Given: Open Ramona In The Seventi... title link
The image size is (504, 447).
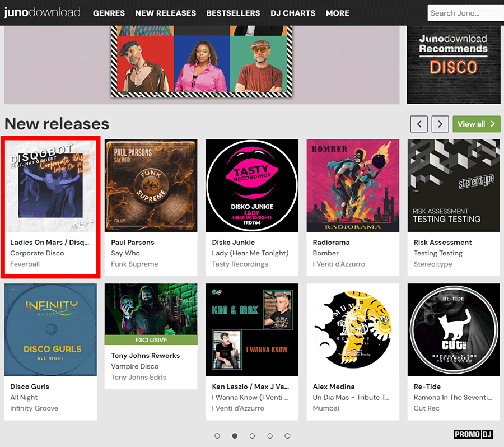Looking at the screenshot, I should [x=452, y=398].
